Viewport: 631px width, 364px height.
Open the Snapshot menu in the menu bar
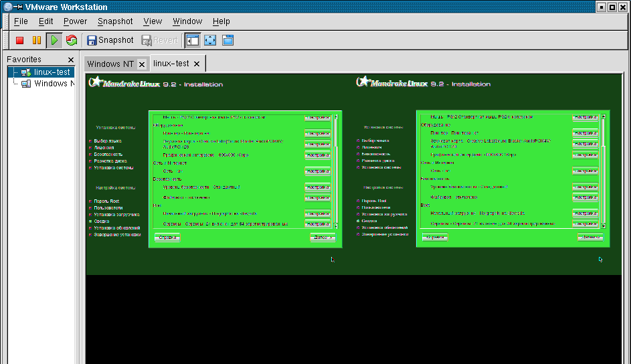point(115,21)
